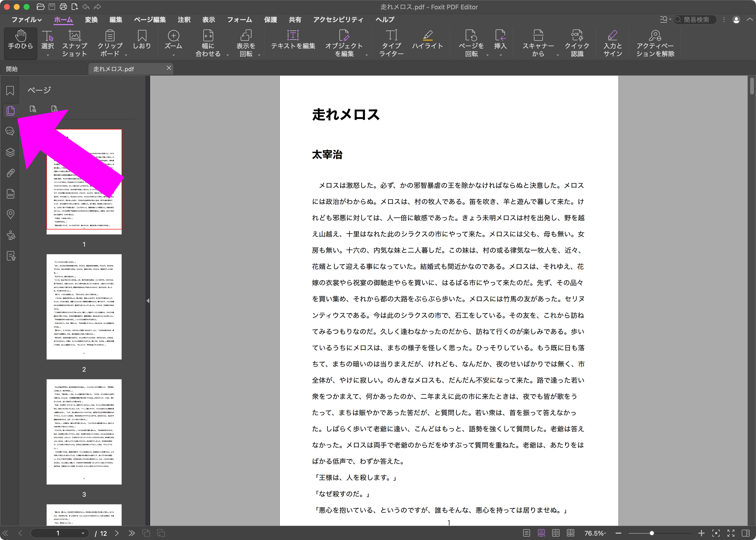756x540 pixels.
Task: Click the print icon in the title bar
Action: [x=63, y=7]
